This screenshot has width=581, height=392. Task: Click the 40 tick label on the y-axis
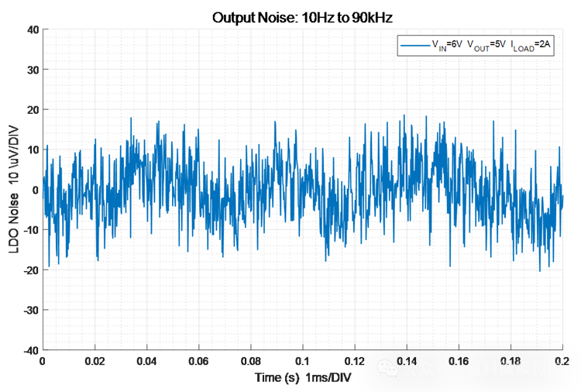[33, 30]
